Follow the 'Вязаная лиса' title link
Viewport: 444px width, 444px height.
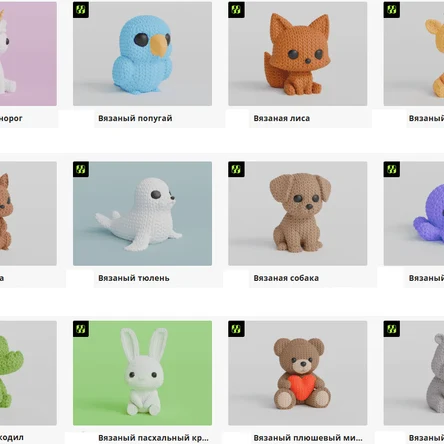pyautogui.click(x=282, y=118)
